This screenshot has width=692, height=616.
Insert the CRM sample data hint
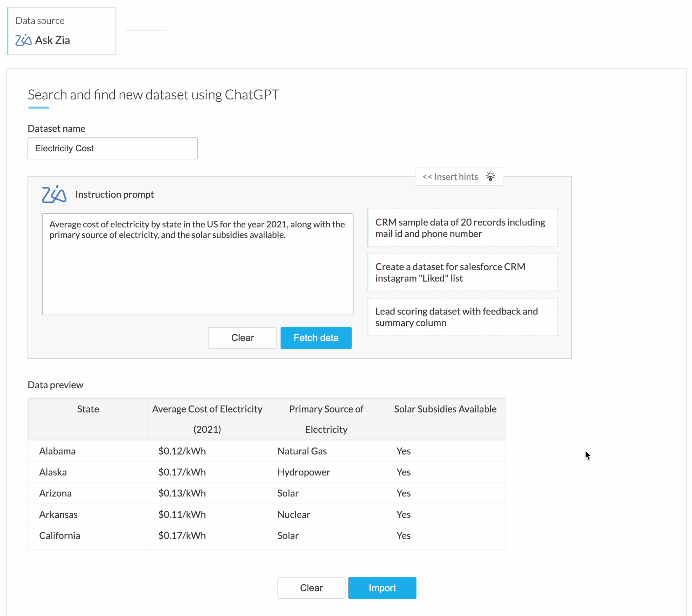(x=462, y=228)
